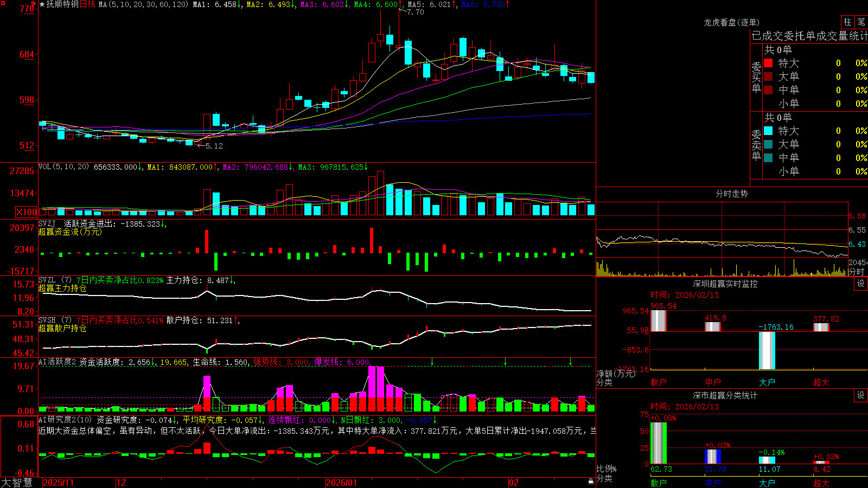Click the 活跃资金进出: -1385.323 value
Viewport: 868px width, 488px height.
(112, 223)
